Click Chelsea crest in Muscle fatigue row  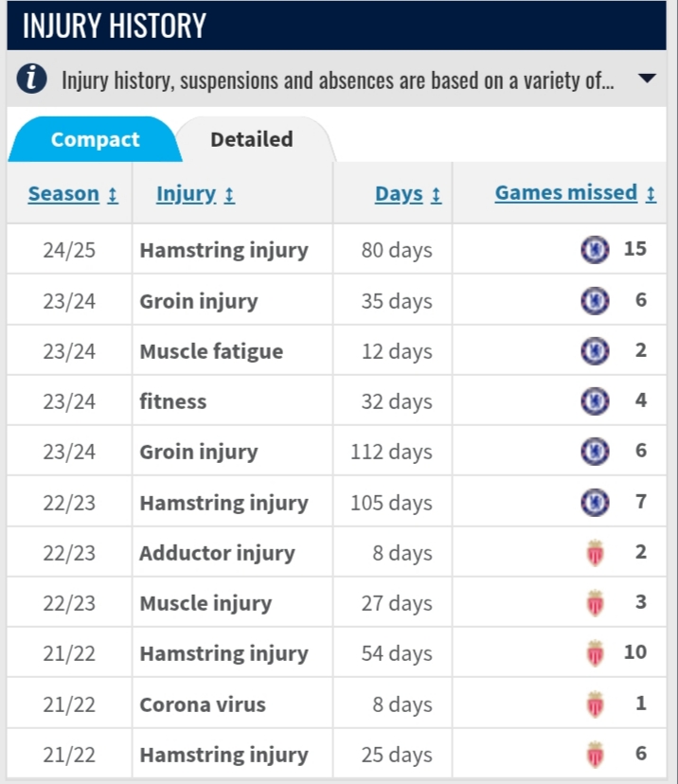(595, 351)
